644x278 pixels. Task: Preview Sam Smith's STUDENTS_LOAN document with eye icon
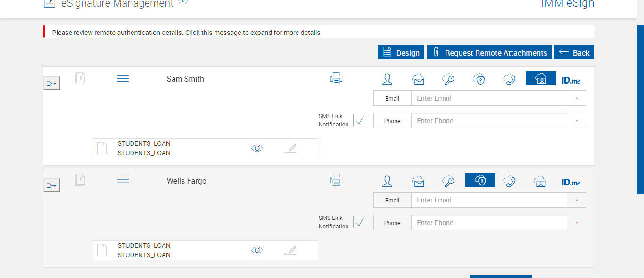[x=257, y=148]
